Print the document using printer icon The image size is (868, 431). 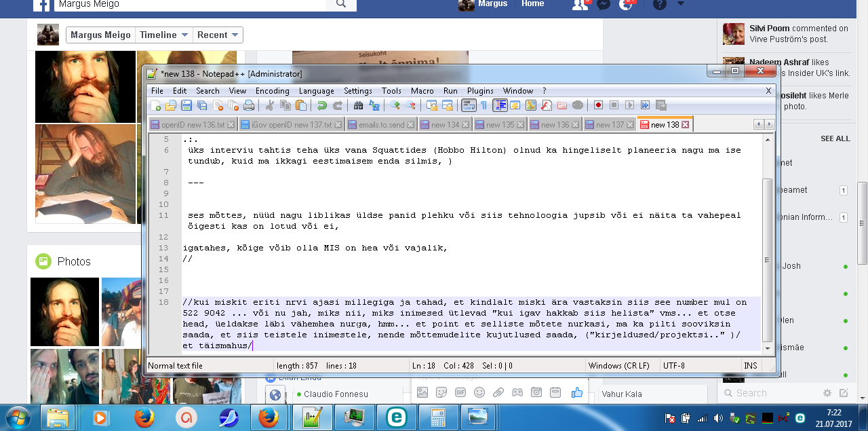pos(249,105)
